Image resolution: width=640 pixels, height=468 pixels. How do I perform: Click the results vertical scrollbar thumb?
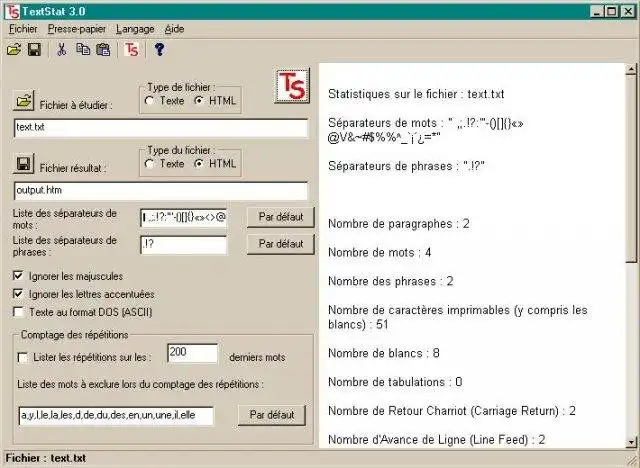631,168
